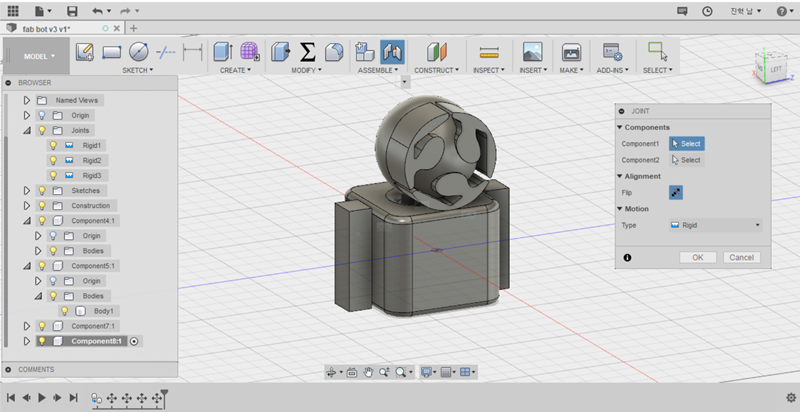Viewport: 800px width, 412px height.
Task: Expand the Named Views tree node
Action: point(27,100)
